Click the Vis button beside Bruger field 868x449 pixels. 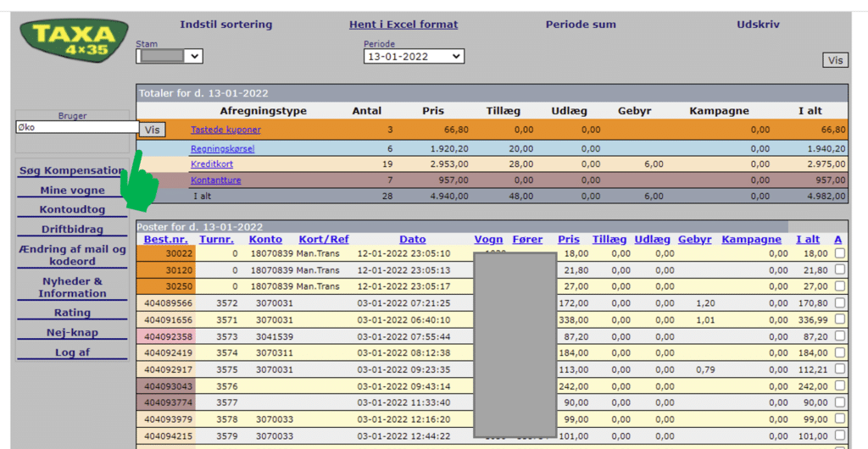[x=153, y=130]
